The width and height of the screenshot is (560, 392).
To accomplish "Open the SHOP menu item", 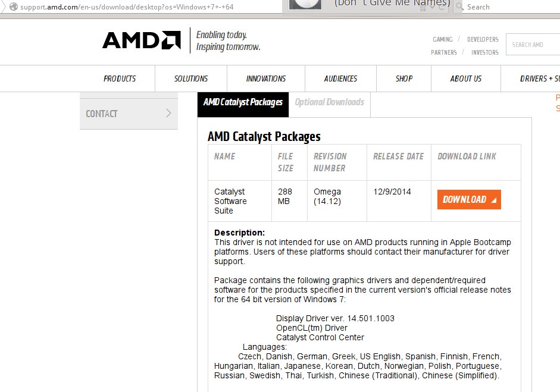I will click(404, 79).
